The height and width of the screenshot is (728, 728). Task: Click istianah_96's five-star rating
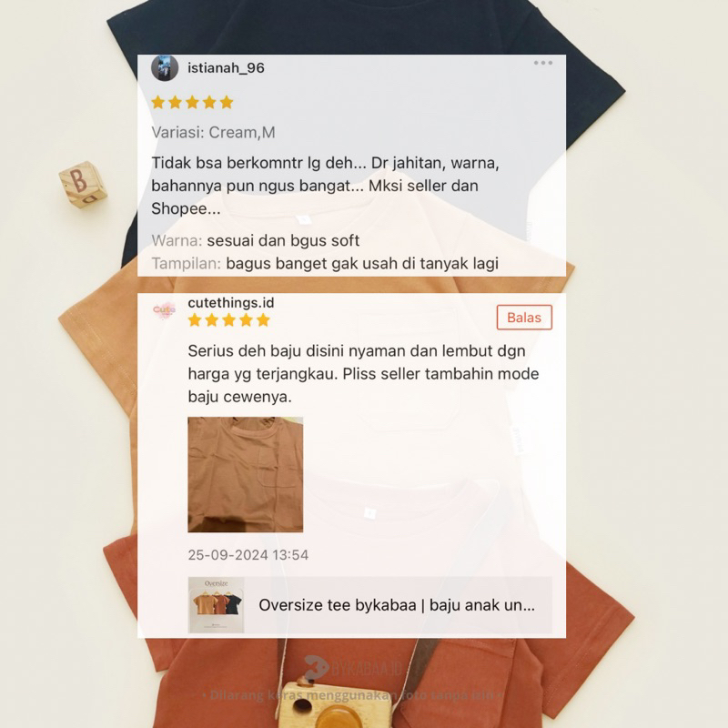click(x=192, y=102)
